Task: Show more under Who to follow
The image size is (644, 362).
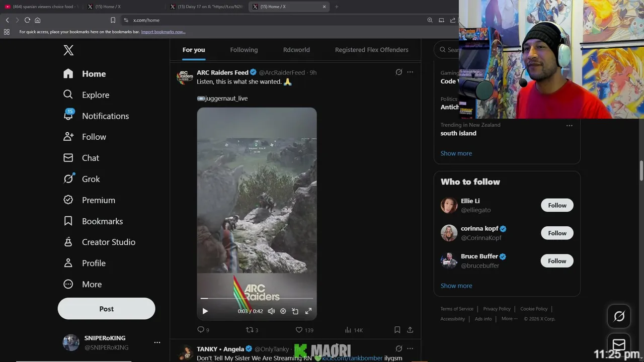Action: point(456,286)
